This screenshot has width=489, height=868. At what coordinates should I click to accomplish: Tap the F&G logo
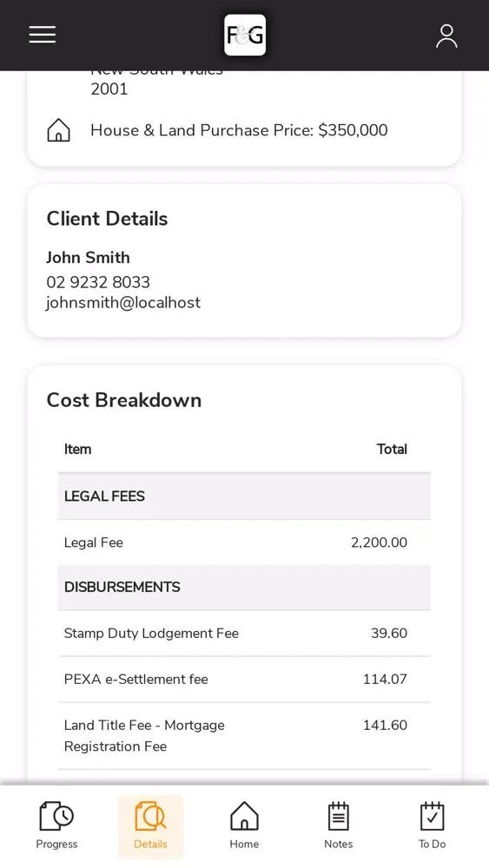pyautogui.click(x=245, y=35)
